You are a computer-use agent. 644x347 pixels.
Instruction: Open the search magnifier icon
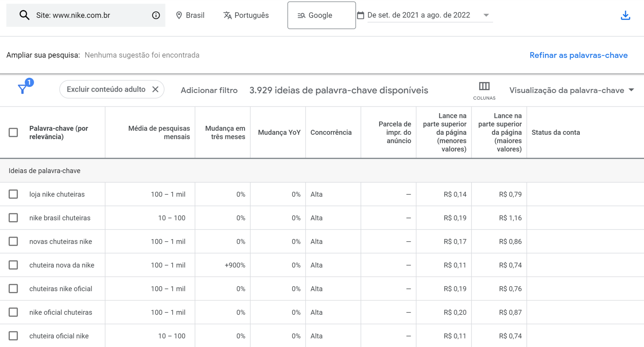[x=24, y=15]
